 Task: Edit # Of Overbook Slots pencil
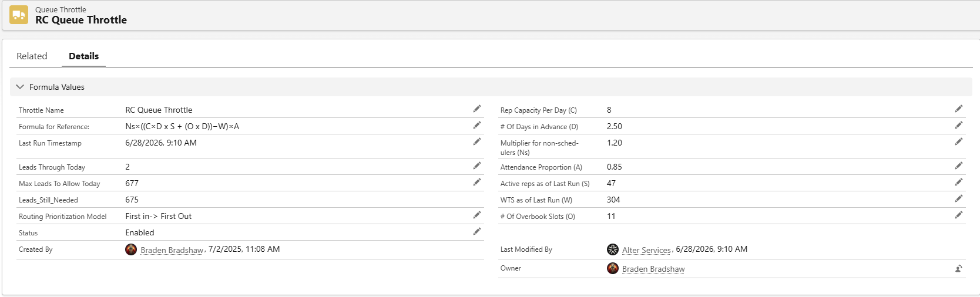(959, 215)
